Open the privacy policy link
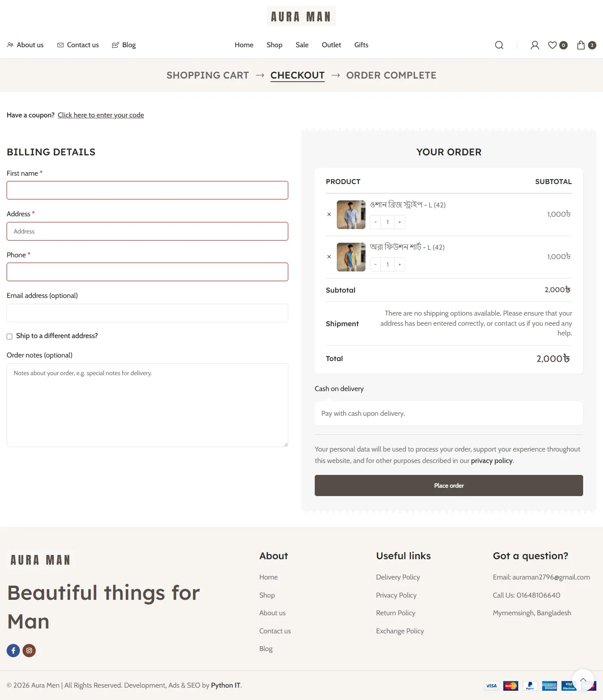Image resolution: width=603 pixels, height=700 pixels. tap(492, 461)
